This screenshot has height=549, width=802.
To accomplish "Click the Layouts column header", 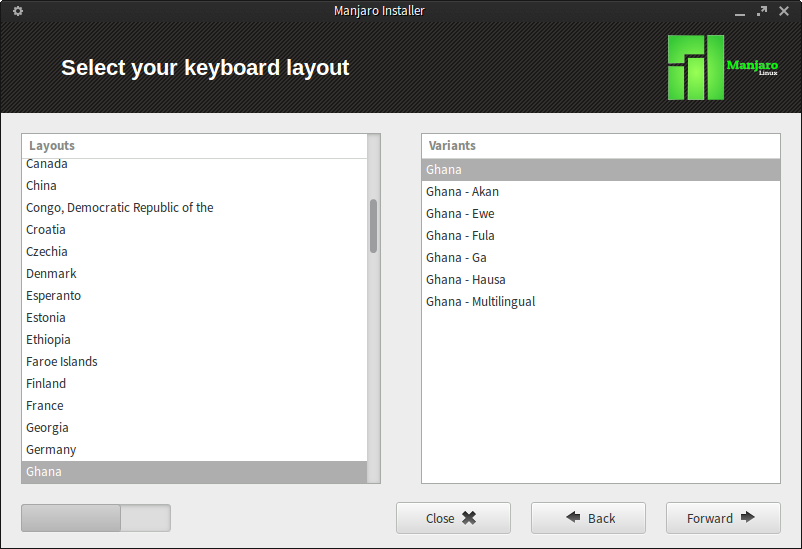I will [x=194, y=146].
